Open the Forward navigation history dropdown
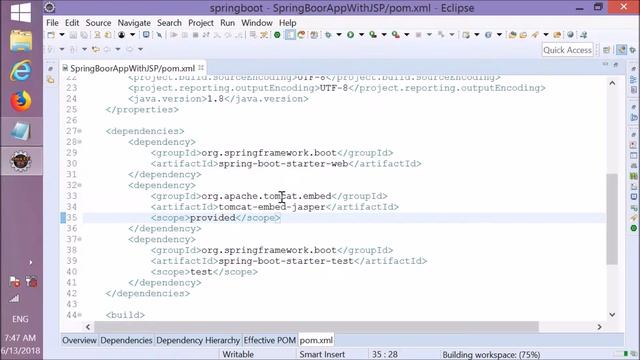Viewport: 640px width, 360px height. click(140, 49)
